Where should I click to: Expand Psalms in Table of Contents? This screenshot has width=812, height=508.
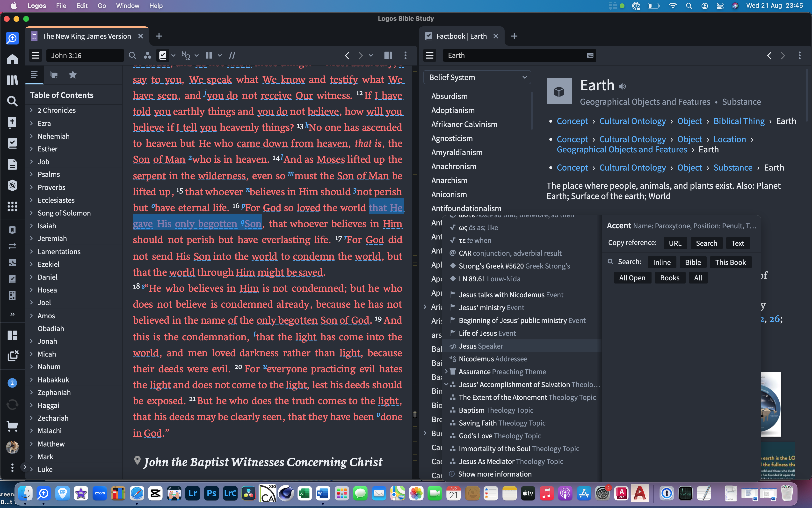[31, 174]
